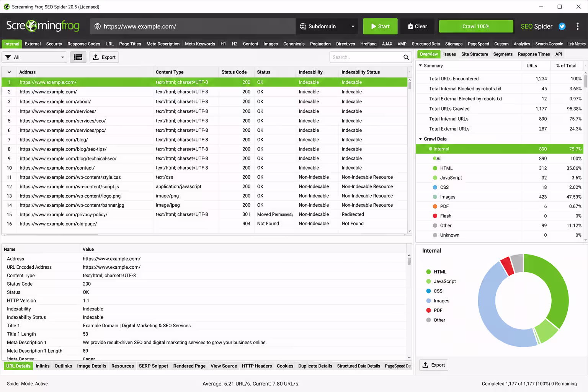This screenshot has height=392, width=588.
Task: Select the row for /wp-content/style.css
Action: (204, 177)
